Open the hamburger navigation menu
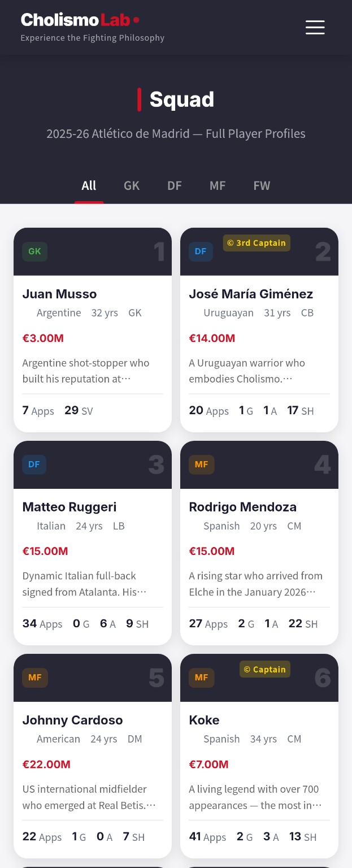Viewport: 352px width, 868px height. (x=315, y=27)
